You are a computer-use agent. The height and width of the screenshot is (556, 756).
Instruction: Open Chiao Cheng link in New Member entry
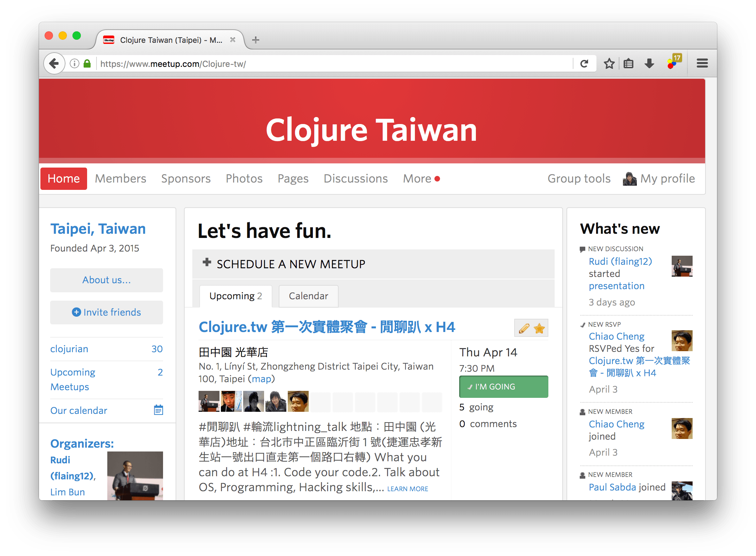point(616,424)
